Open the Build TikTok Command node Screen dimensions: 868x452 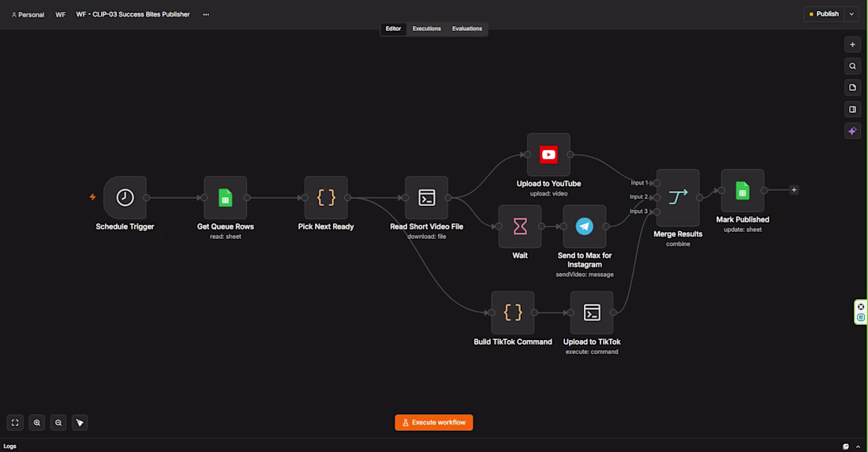(x=513, y=312)
